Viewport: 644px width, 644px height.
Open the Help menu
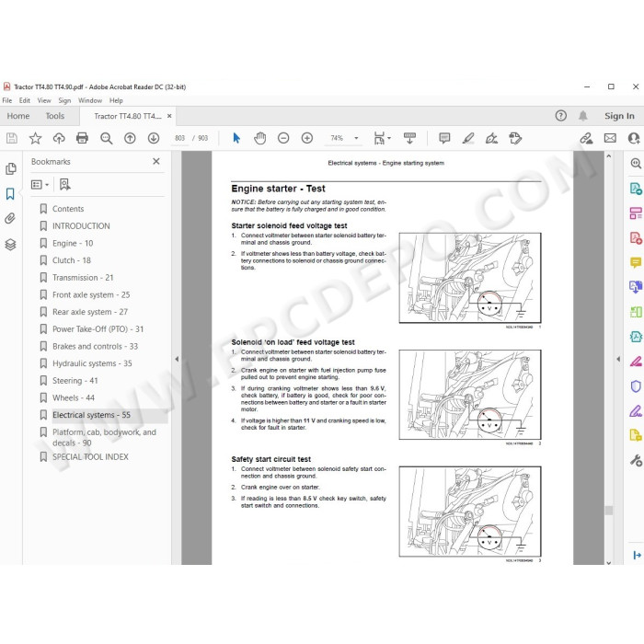116,100
